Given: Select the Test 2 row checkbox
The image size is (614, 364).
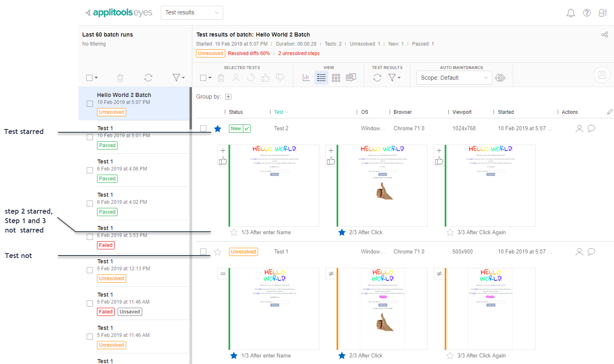Looking at the screenshot, I should 203,129.
